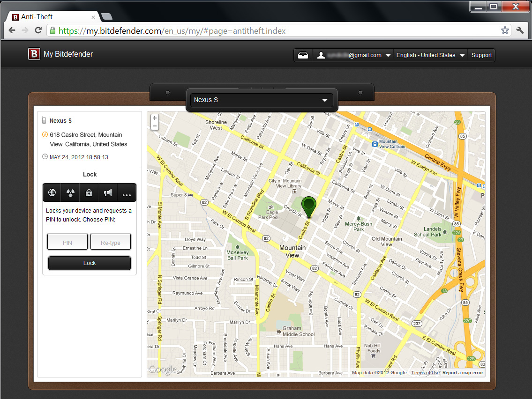Bookmark page with the star icon
Image resolution: width=532 pixels, height=399 pixels.
505,30
